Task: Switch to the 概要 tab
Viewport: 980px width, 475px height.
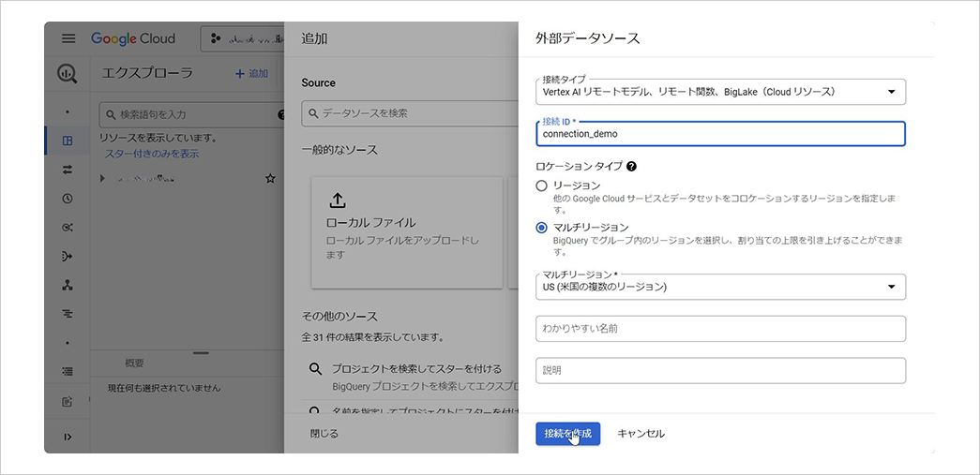Action: 134,364
